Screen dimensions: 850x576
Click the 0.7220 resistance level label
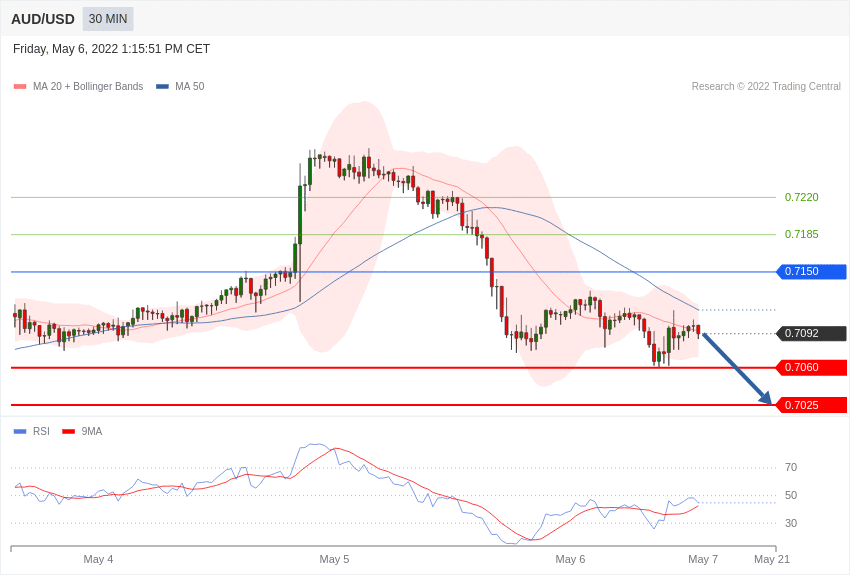point(802,197)
